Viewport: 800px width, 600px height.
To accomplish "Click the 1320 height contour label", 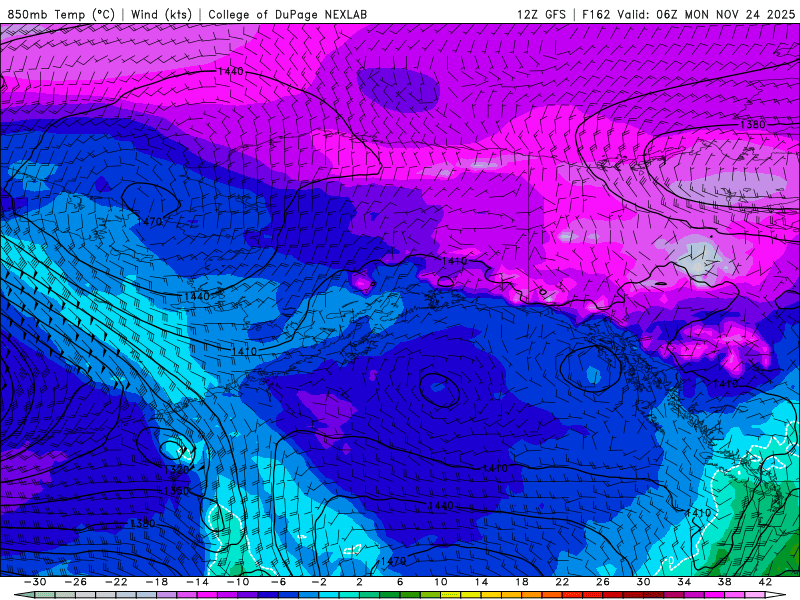I will [x=177, y=469].
